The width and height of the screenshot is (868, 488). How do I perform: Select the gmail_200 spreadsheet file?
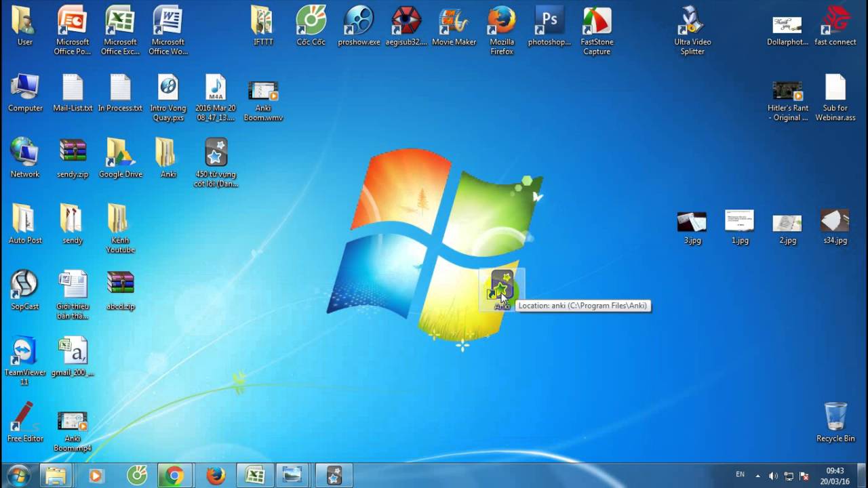pos(73,357)
